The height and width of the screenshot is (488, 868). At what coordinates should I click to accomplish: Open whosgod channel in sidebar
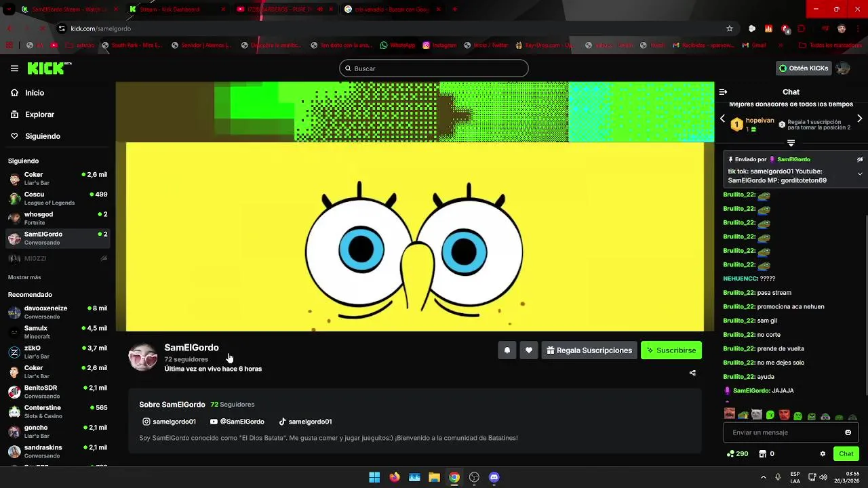click(58, 218)
